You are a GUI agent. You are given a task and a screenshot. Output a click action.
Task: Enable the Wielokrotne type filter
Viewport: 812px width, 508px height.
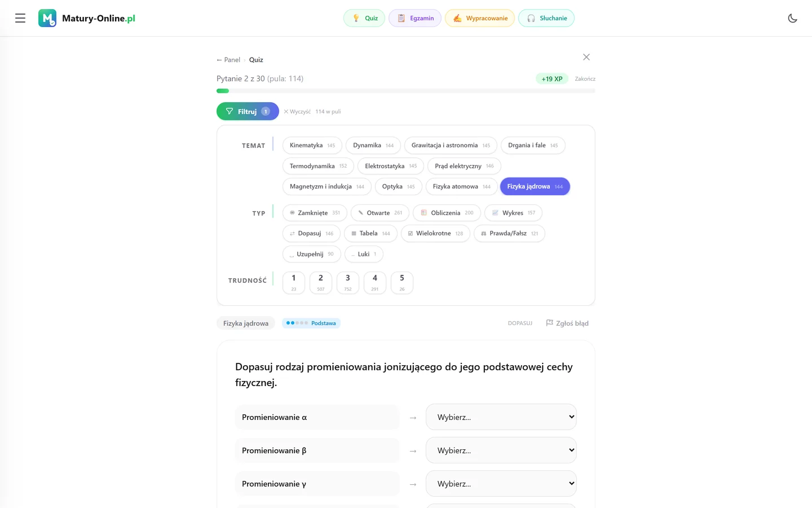435,233
